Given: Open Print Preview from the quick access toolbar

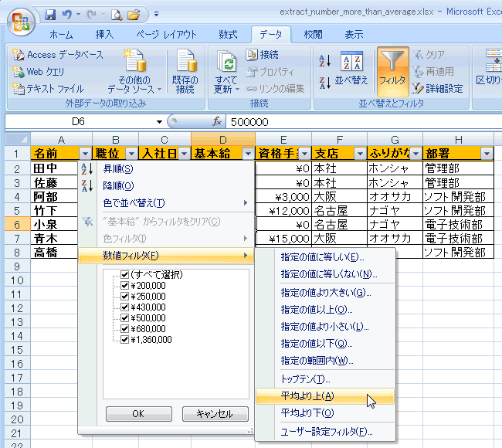Looking at the screenshot, I should click(117, 15).
